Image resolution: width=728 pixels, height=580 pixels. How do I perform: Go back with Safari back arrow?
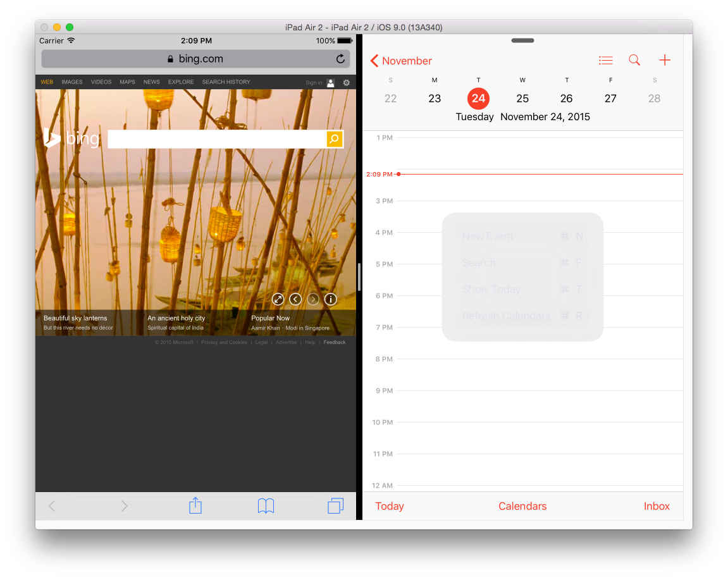[52, 506]
